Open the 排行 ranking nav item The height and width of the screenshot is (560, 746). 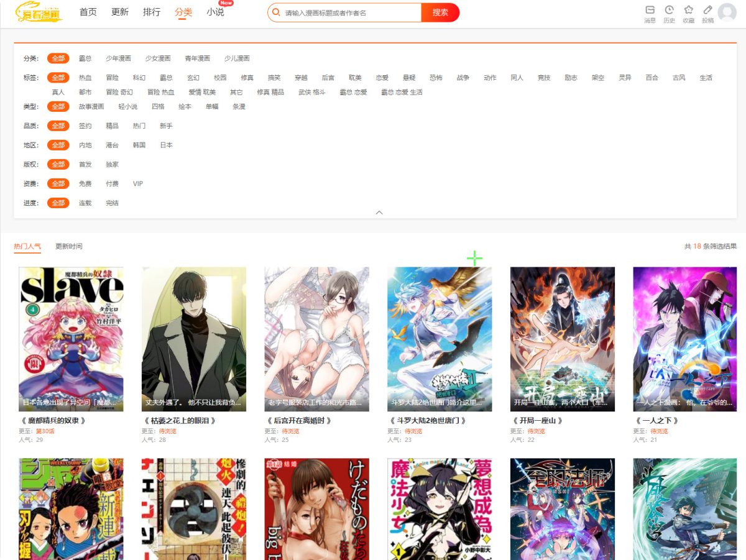coord(152,12)
